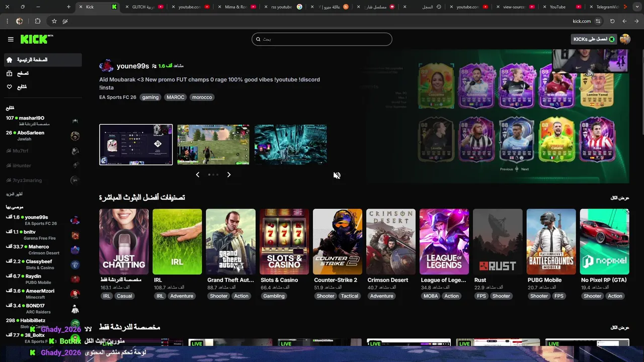Select the Free Fire featured stream thumbnail

point(213,145)
